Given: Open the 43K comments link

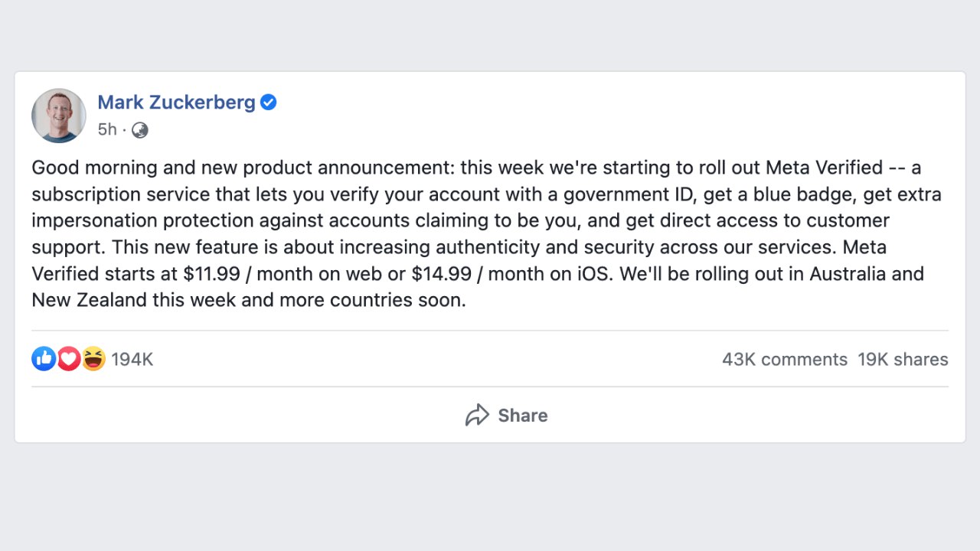Looking at the screenshot, I should (785, 360).
